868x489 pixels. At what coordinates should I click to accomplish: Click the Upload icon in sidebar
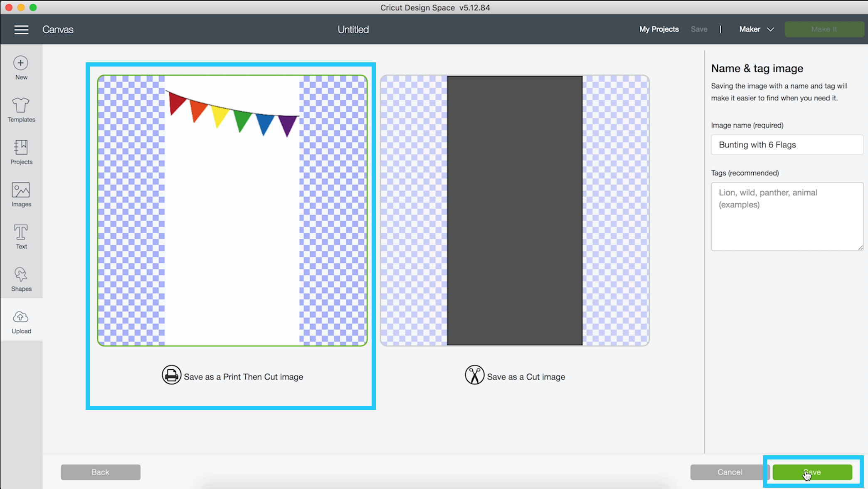click(21, 317)
